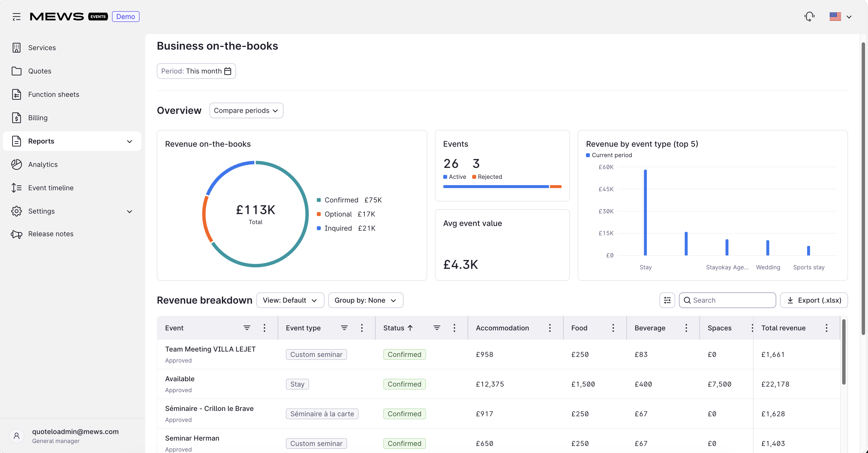Viewport: 868px width, 453px height.
Task: Open Food column options menu
Action: click(x=613, y=328)
